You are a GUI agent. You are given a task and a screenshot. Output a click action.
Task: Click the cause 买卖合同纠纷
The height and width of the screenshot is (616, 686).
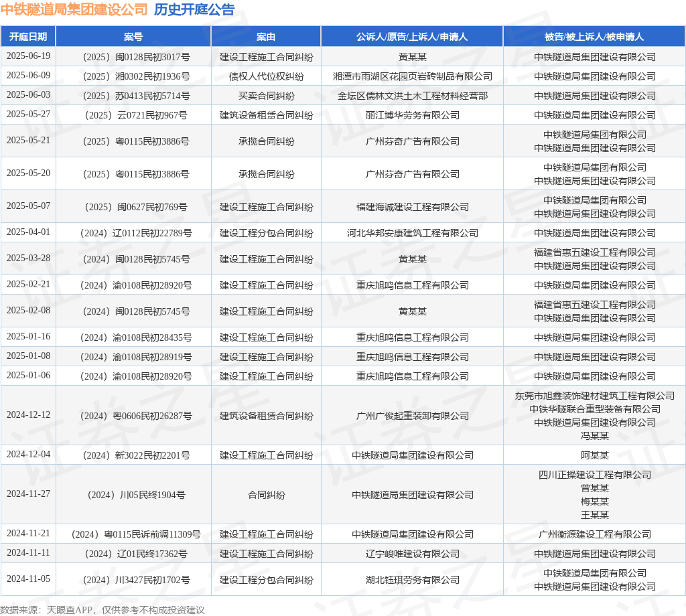[267, 96]
